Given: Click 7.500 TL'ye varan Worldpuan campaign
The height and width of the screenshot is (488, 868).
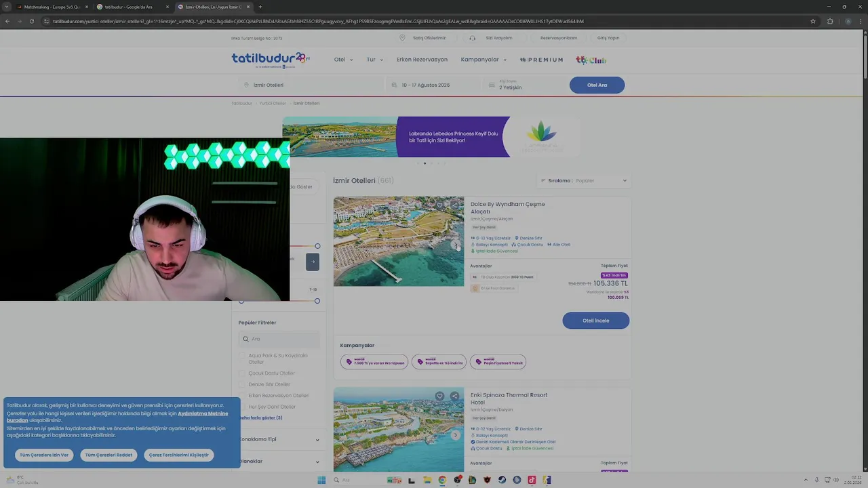Looking at the screenshot, I should pos(374,362).
